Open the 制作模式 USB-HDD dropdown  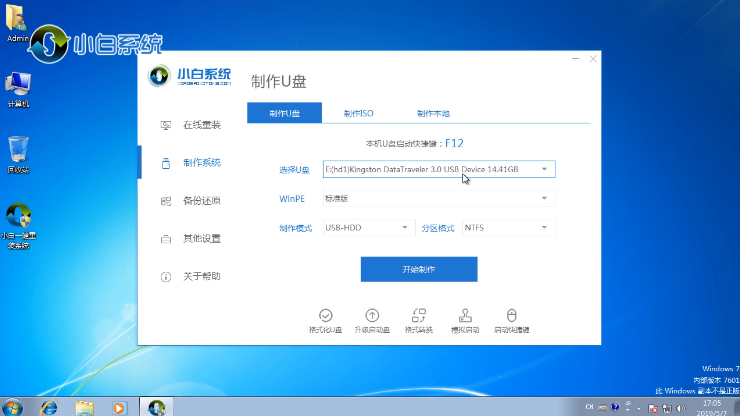pyautogui.click(x=367, y=228)
